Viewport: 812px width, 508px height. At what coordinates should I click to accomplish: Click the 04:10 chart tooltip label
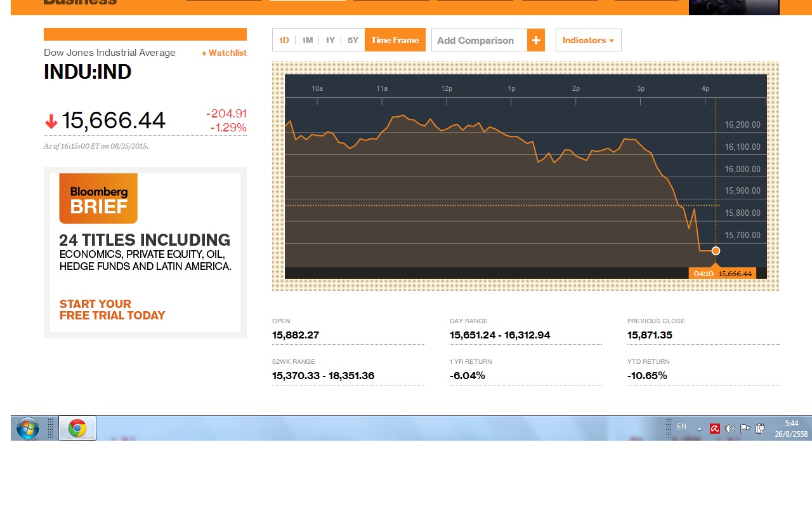click(x=704, y=274)
